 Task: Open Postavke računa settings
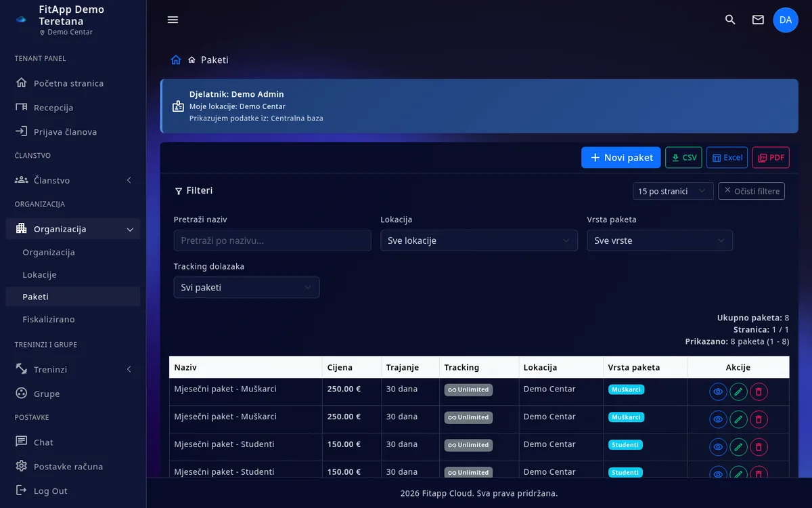pos(73,467)
